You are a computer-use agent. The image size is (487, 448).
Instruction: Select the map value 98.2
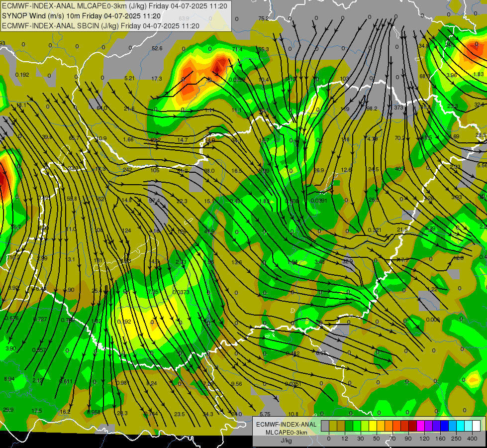tap(372, 109)
